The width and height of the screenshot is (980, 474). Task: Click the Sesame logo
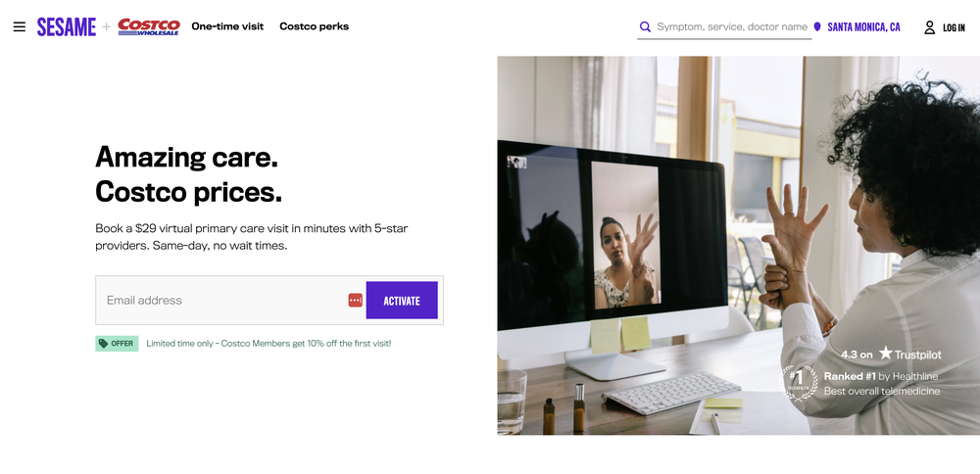[67, 26]
